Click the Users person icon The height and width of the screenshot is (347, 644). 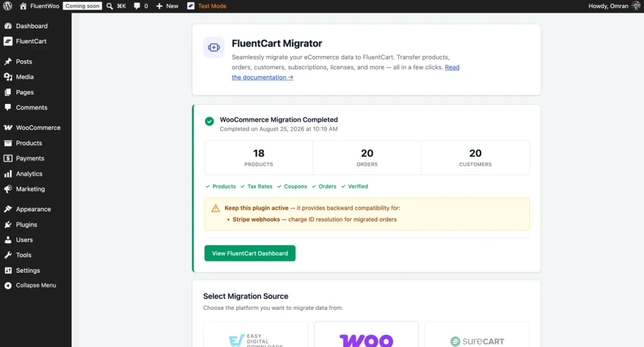click(8, 240)
